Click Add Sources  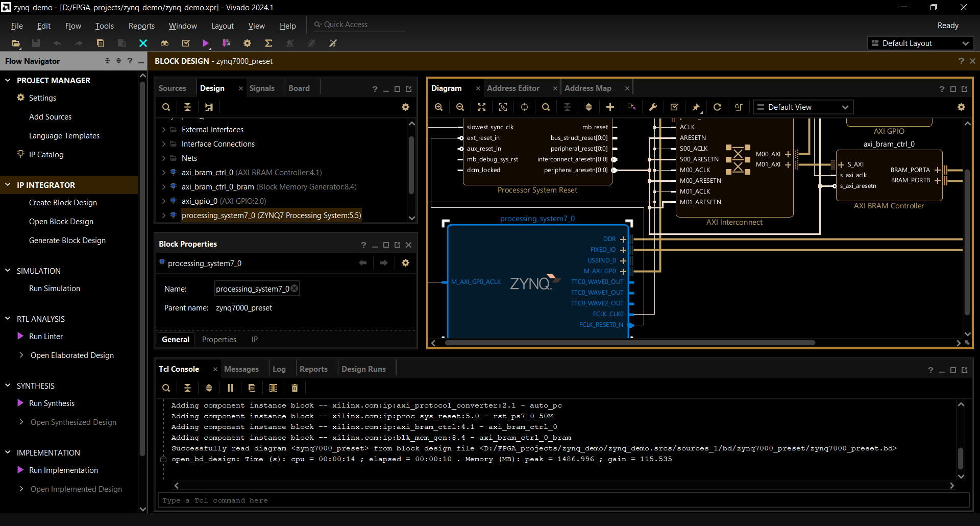click(50, 117)
